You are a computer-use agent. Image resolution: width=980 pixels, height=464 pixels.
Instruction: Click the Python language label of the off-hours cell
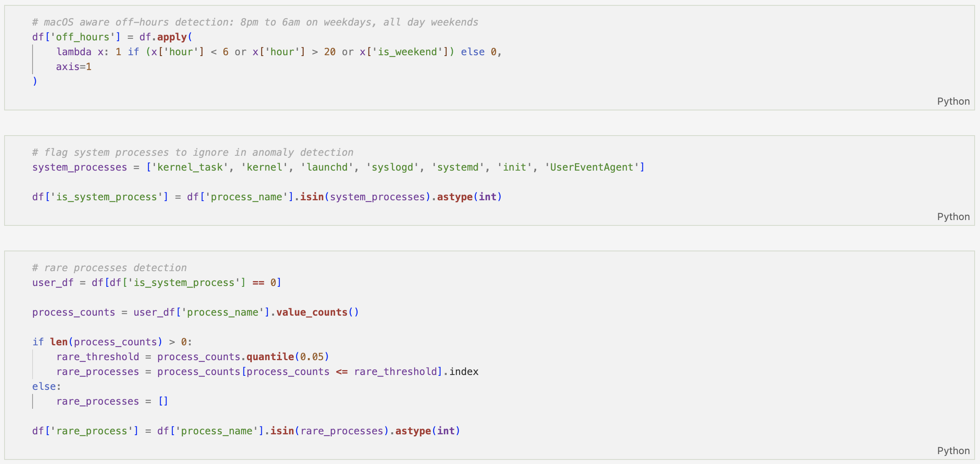[x=953, y=101]
